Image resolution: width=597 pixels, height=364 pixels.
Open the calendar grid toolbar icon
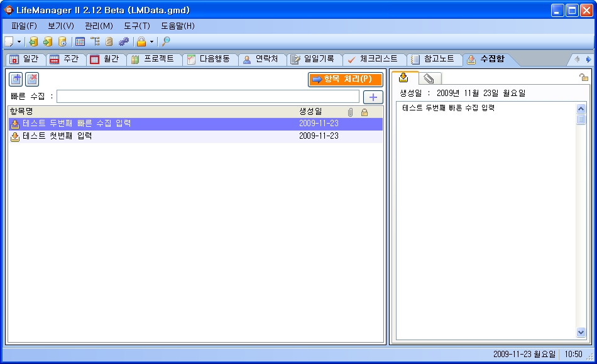(x=80, y=41)
